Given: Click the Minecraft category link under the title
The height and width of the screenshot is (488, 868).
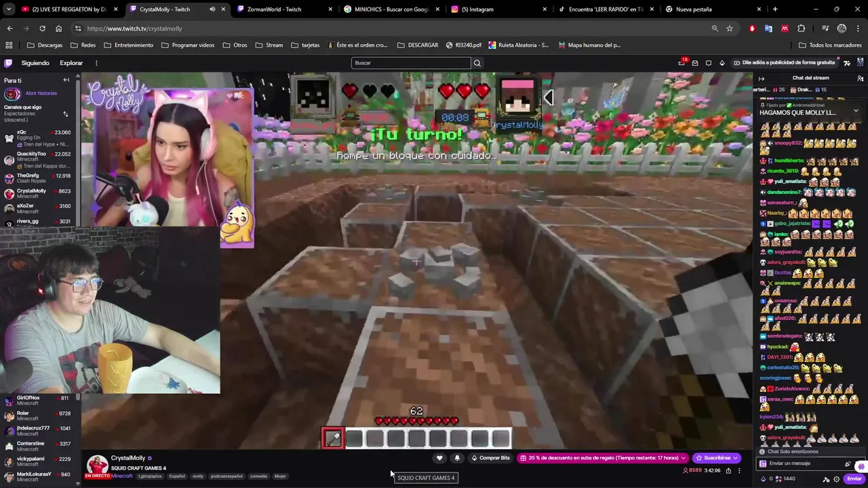Looking at the screenshot, I should (x=122, y=476).
